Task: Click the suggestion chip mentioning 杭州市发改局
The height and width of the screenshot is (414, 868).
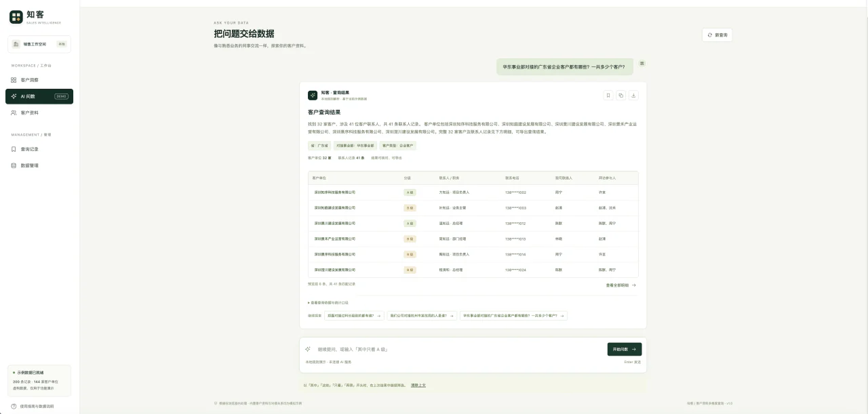Action: 422,316
